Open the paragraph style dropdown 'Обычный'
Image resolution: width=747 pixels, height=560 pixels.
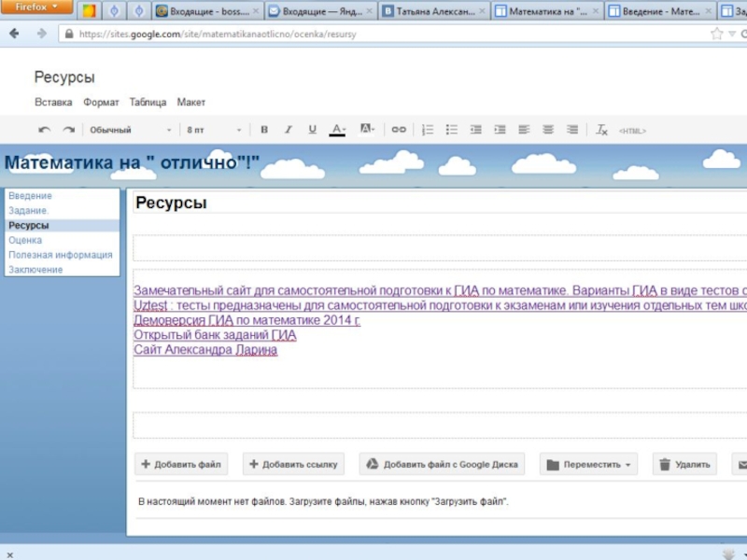(130, 130)
